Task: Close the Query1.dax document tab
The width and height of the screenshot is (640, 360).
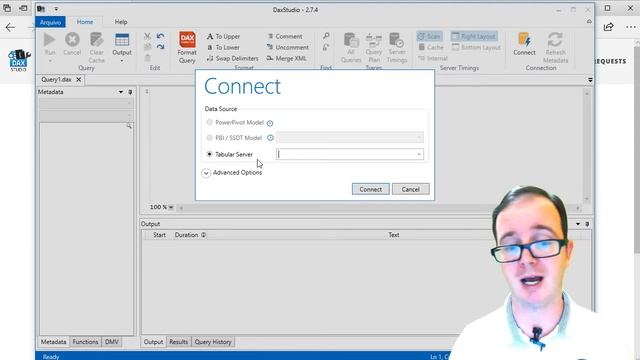Action: point(79,80)
